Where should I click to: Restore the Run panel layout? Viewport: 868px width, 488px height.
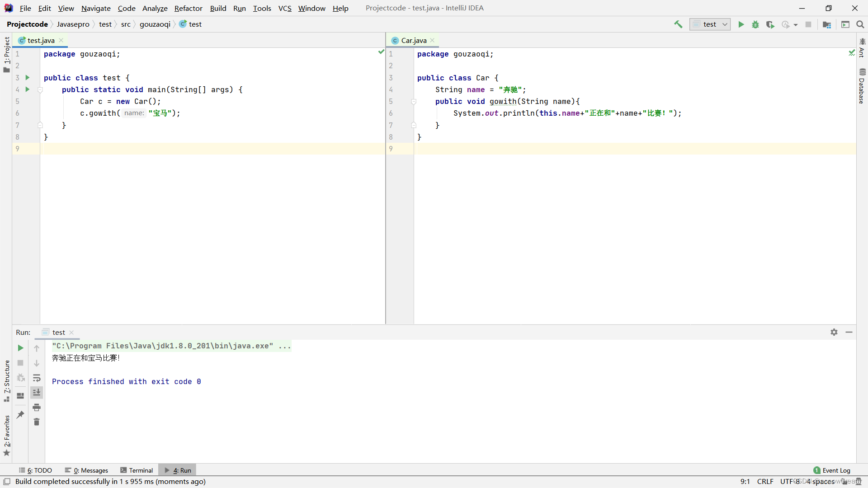[x=20, y=396]
